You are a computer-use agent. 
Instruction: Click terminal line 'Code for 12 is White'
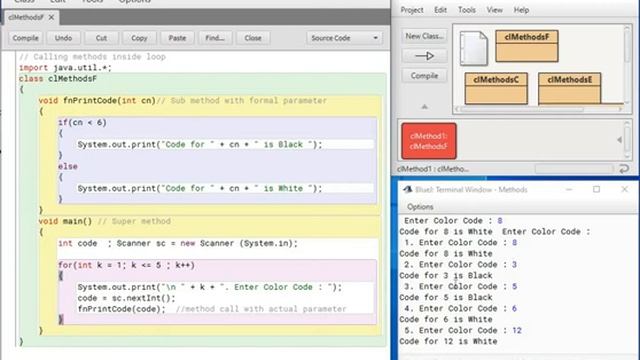click(x=448, y=341)
